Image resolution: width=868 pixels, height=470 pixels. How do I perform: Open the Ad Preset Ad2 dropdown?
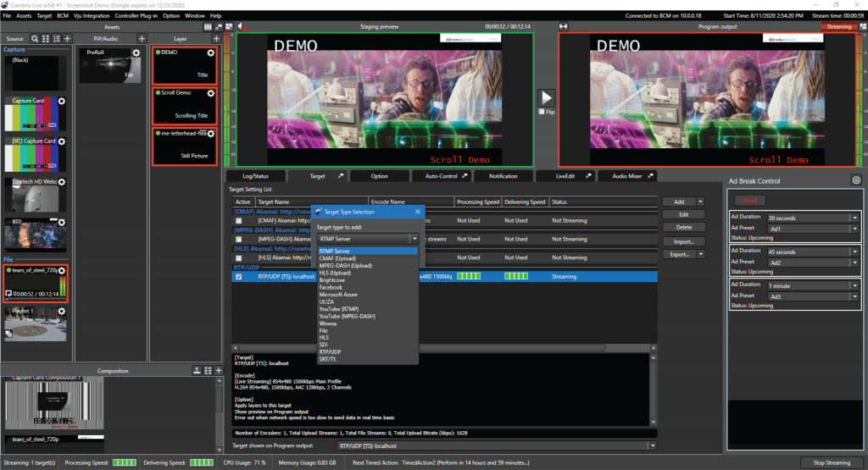[854, 262]
